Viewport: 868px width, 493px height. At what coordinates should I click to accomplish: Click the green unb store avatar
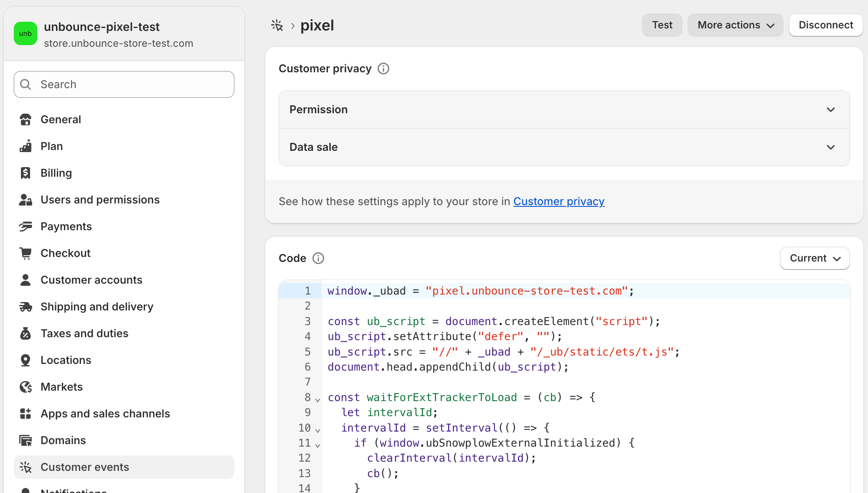(x=25, y=33)
